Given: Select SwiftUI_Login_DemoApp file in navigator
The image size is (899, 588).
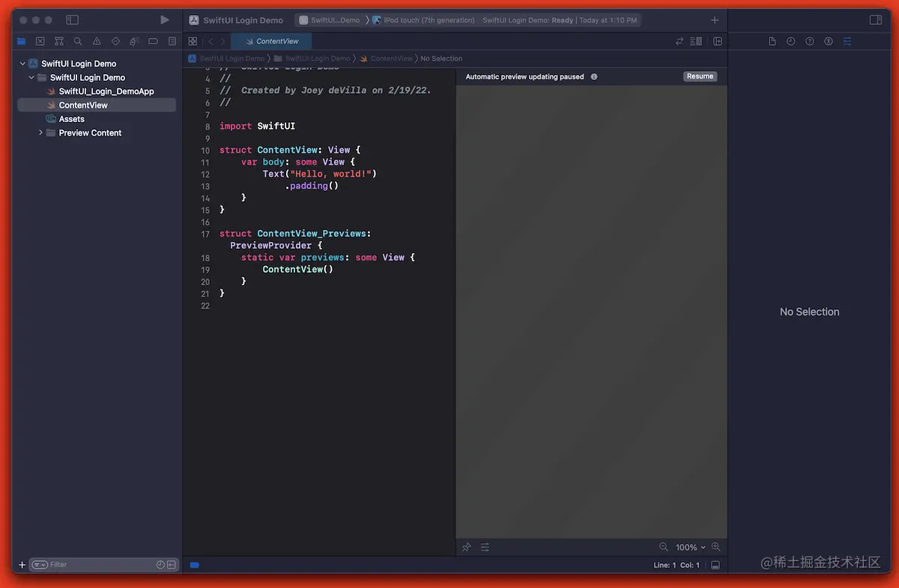Looking at the screenshot, I should coord(97,91).
